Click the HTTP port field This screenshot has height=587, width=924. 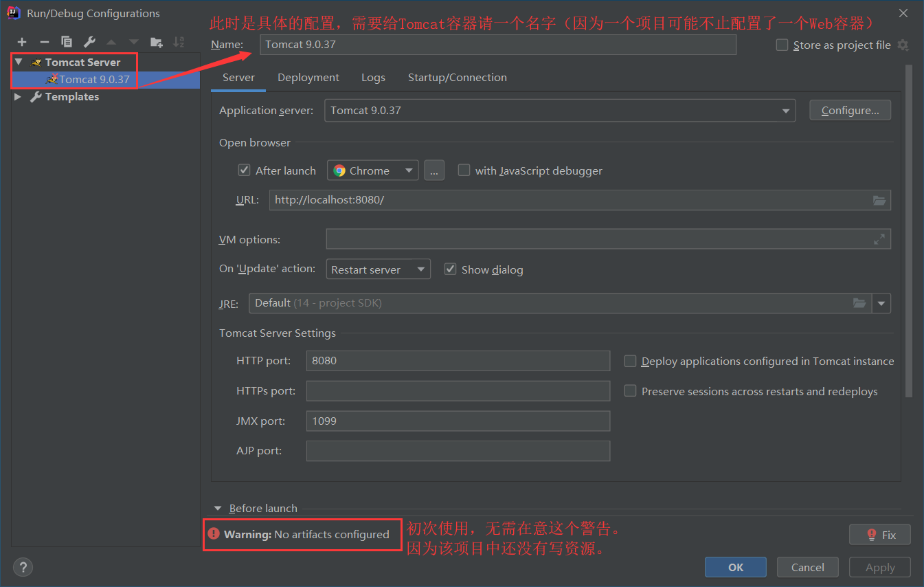coord(458,361)
